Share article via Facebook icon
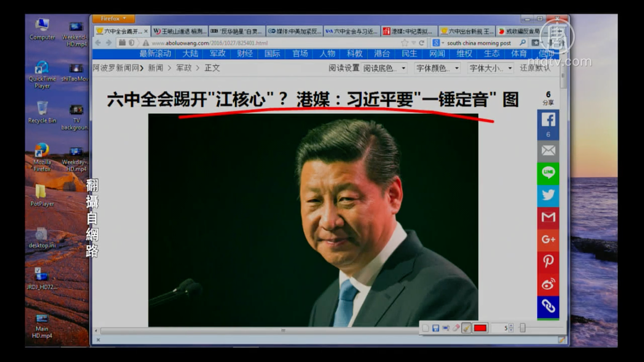The height and width of the screenshot is (362, 644). (548, 120)
